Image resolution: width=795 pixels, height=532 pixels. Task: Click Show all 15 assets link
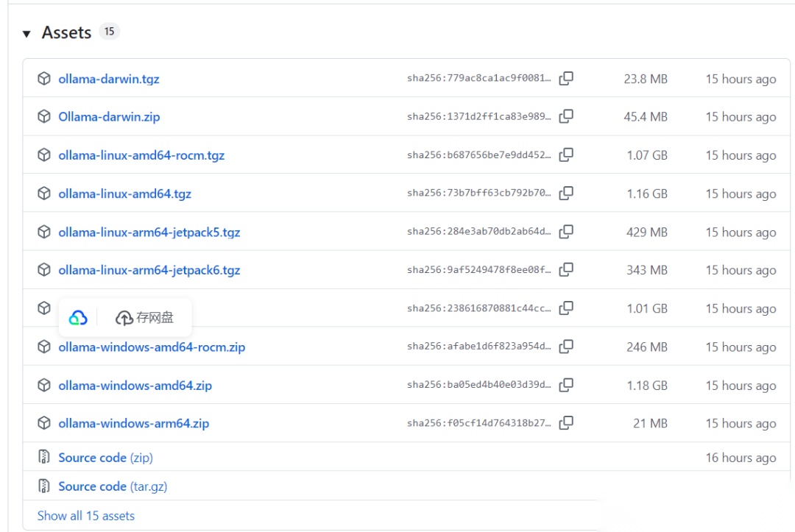click(x=85, y=516)
